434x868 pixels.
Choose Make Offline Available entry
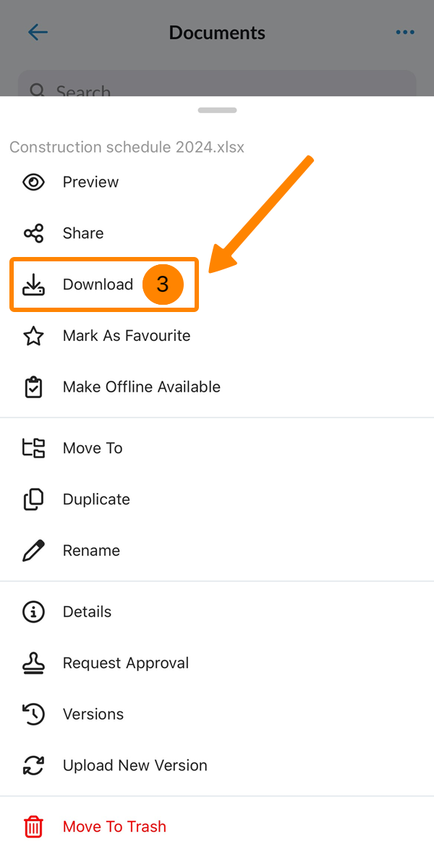pos(142,387)
